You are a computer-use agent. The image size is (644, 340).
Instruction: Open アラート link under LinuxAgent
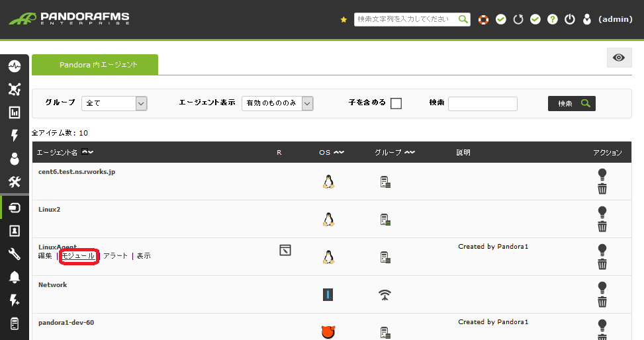(x=115, y=256)
